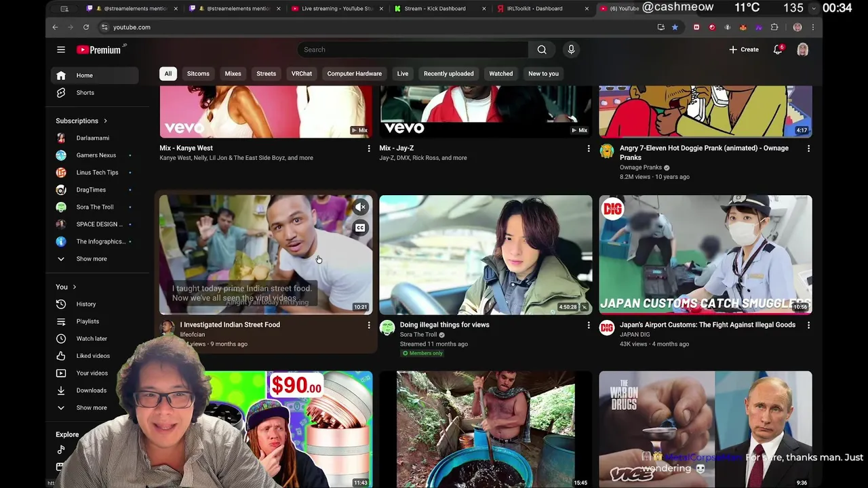Viewport: 868px width, 488px height.
Task: Open History in sidebar
Action: coord(95,304)
